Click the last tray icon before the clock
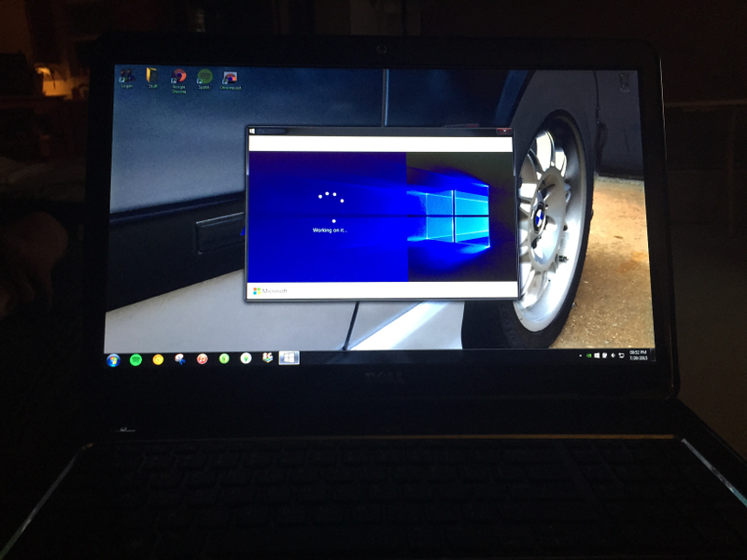The image size is (747, 560). (621, 356)
